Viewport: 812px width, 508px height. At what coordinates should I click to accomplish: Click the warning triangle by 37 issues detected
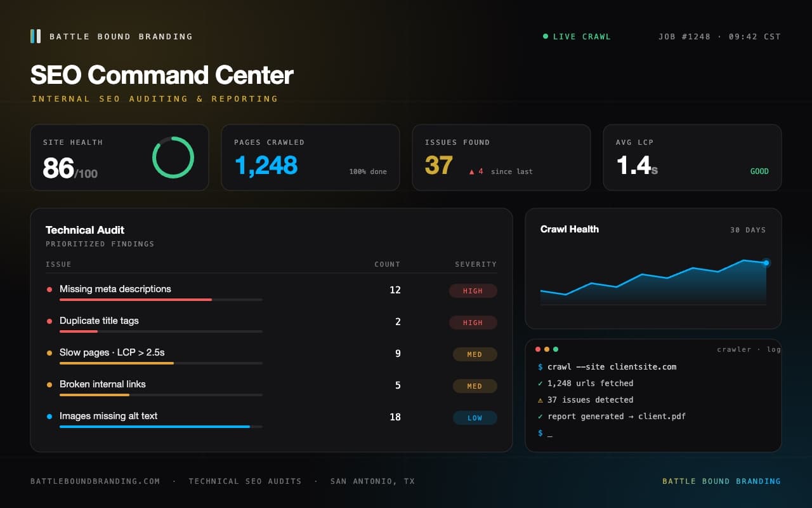[540, 400]
